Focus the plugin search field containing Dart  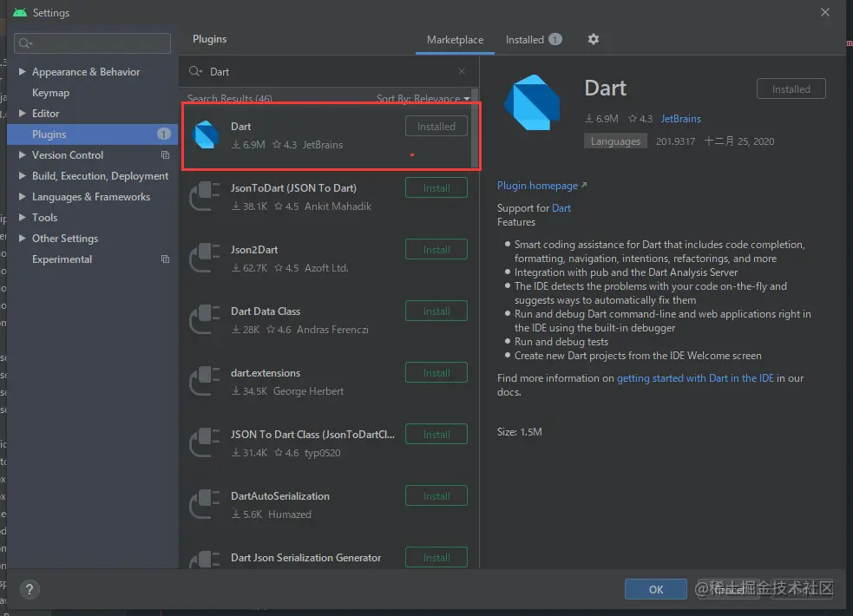click(x=329, y=71)
